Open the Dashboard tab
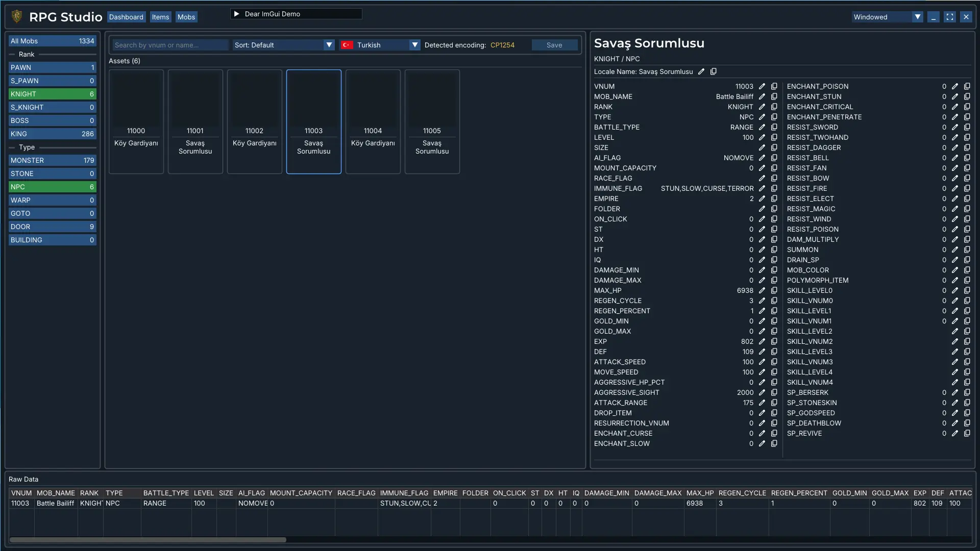Viewport: 980px width, 551px height. [126, 17]
